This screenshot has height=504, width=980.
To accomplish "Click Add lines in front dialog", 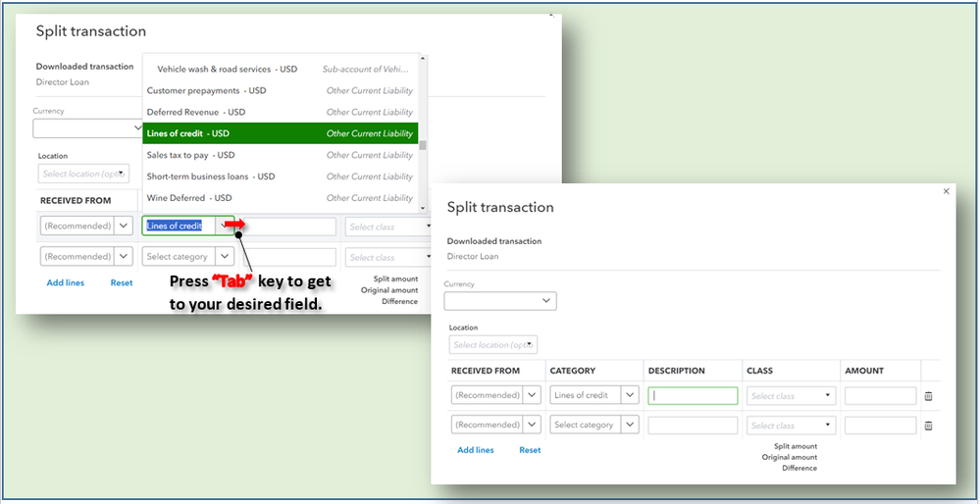I will [x=476, y=450].
